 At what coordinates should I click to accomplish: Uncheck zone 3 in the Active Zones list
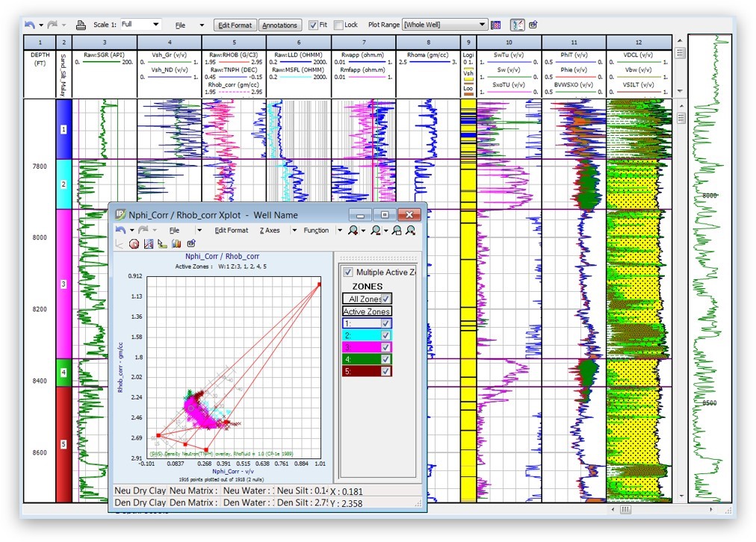386,347
